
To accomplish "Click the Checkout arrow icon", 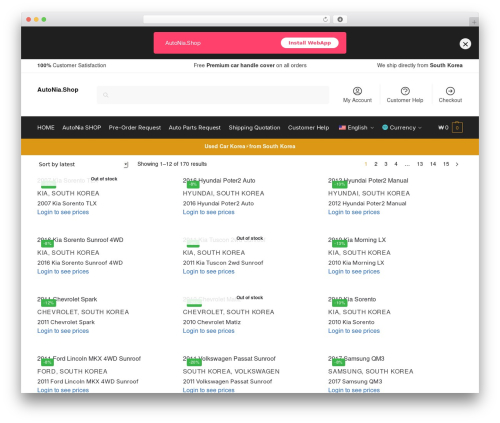I will click(x=450, y=91).
